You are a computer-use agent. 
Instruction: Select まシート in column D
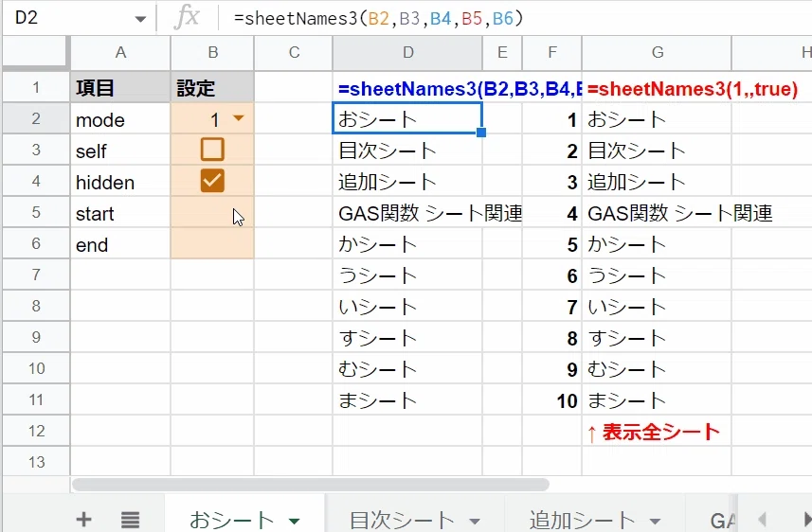(407, 400)
